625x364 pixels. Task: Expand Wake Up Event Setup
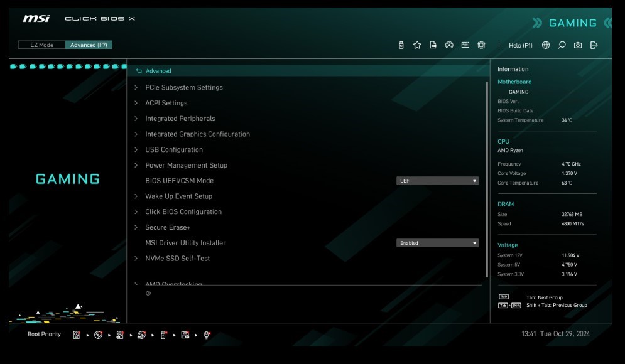[178, 196]
